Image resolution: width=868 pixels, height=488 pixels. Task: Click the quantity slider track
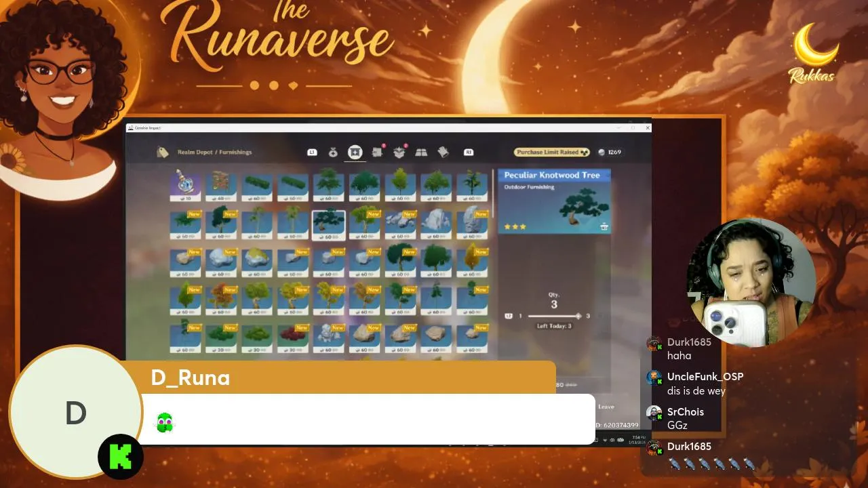[x=553, y=316]
